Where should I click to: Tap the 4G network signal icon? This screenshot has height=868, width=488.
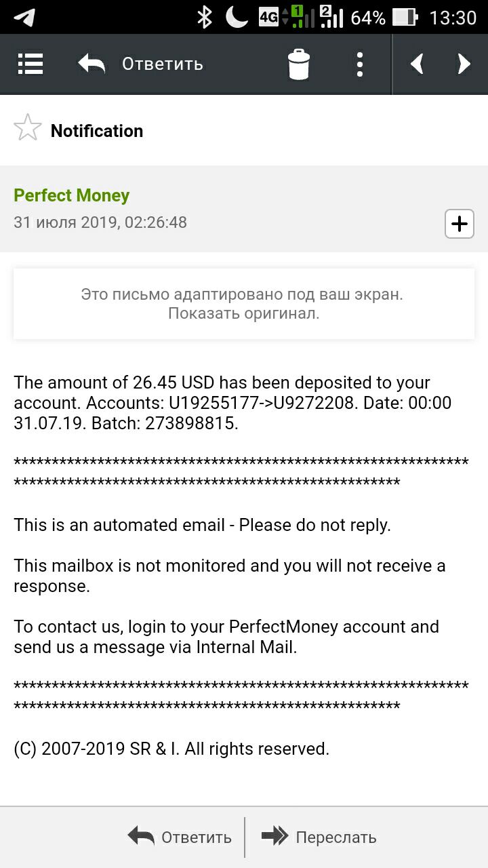pos(269,17)
